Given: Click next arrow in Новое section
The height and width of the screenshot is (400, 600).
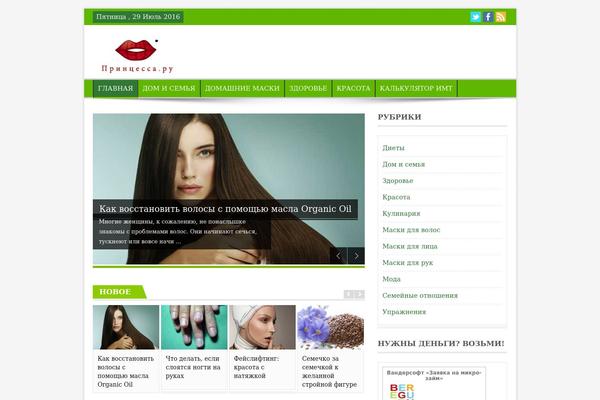Looking at the screenshot, I should tap(359, 294).
